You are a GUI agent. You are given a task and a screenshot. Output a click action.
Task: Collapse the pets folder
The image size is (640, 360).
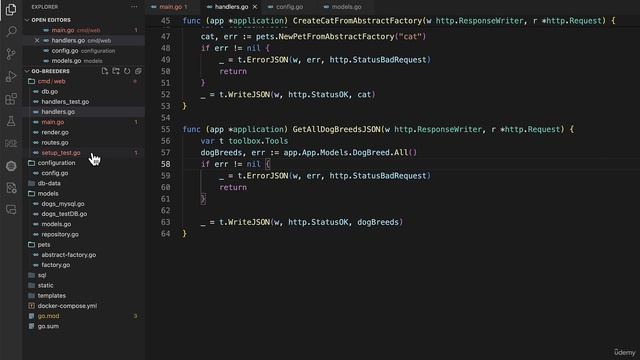coord(44,244)
